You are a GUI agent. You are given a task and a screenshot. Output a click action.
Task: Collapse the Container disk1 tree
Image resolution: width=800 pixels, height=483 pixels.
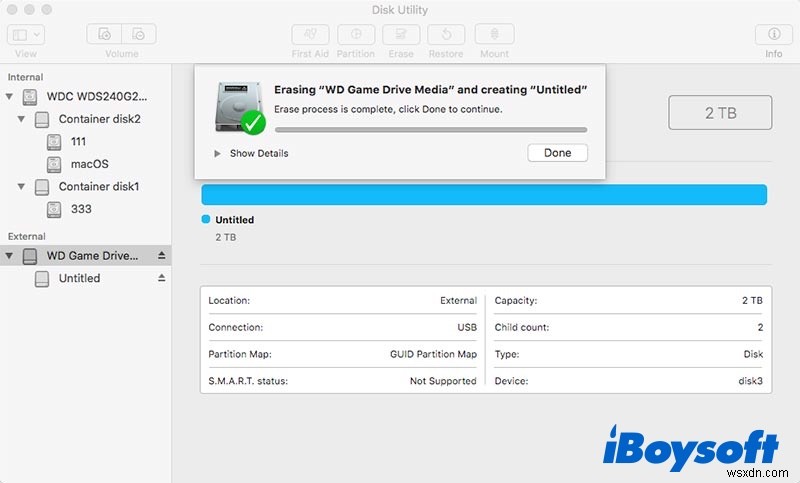[x=21, y=186]
